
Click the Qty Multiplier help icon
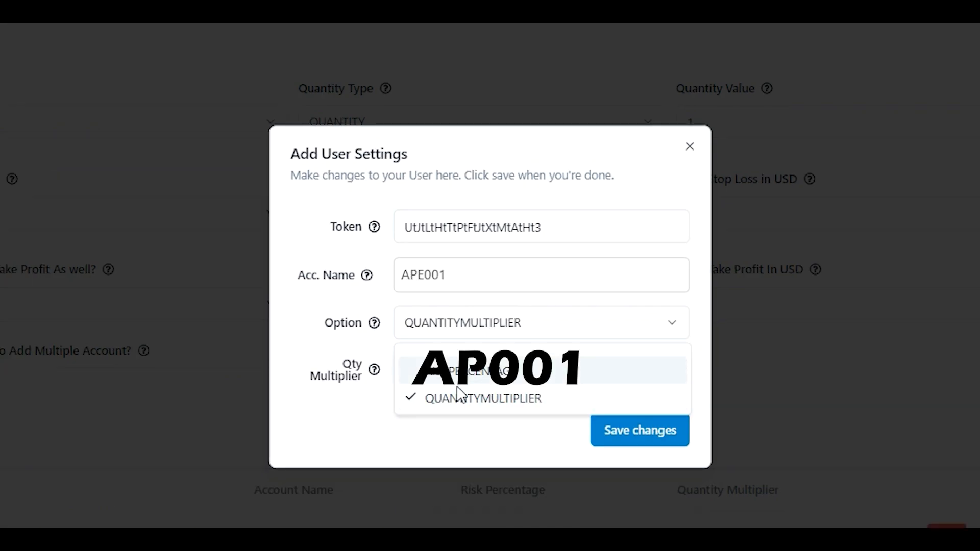pos(374,369)
